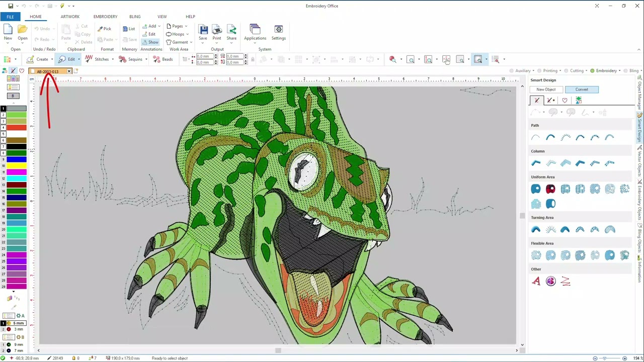Click the New document icon
The height and width of the screenshot is (362, 644).
pos(8,30)
